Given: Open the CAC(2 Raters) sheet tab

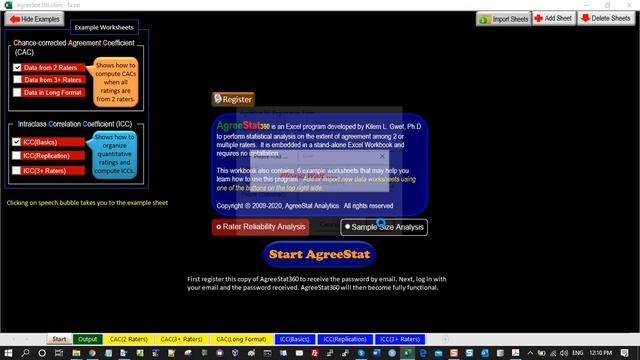Looking at the screenshot, I should click(x=129, y=339).
